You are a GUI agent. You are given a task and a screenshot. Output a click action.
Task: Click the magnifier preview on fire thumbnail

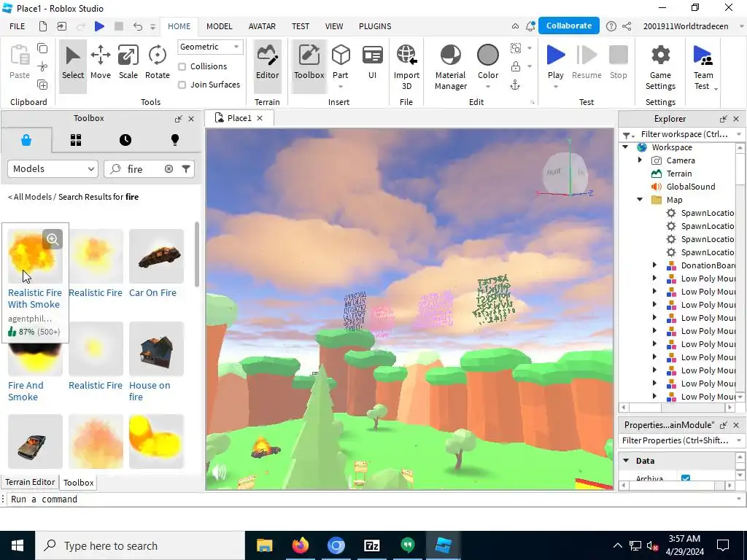pyautogui.click(x=53, y=239)
